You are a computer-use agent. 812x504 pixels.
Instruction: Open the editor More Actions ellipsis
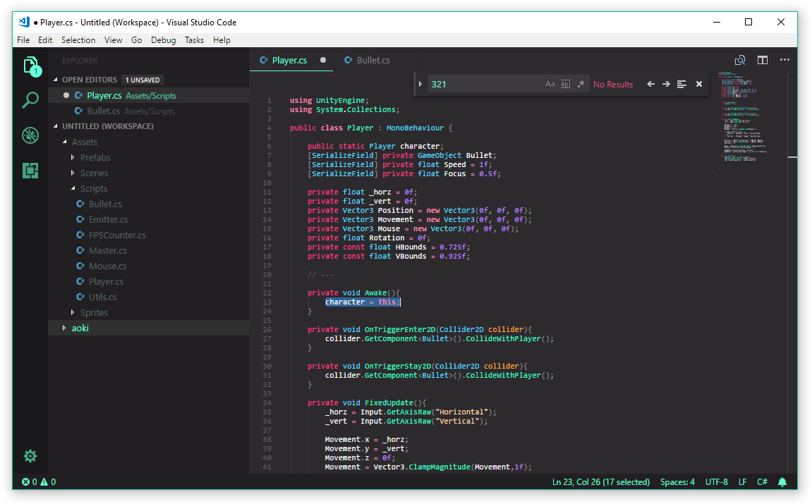click(784, 60)
